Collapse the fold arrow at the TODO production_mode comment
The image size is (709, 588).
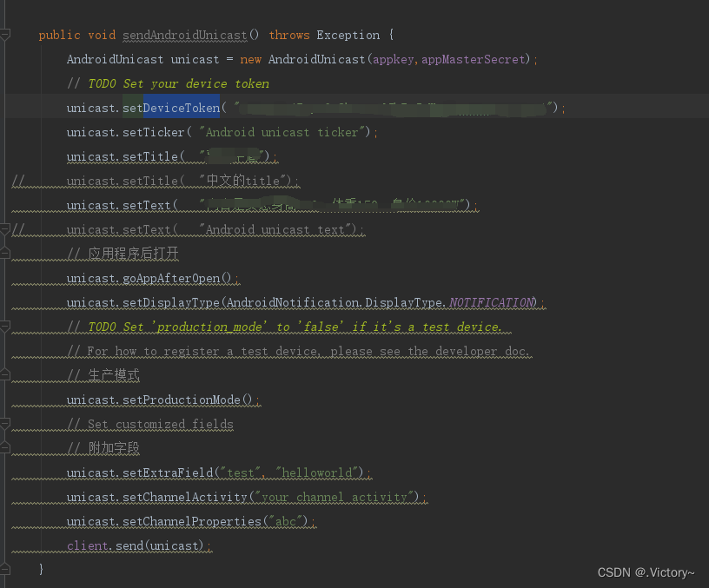pyautogui.click(x=5, y=327)
